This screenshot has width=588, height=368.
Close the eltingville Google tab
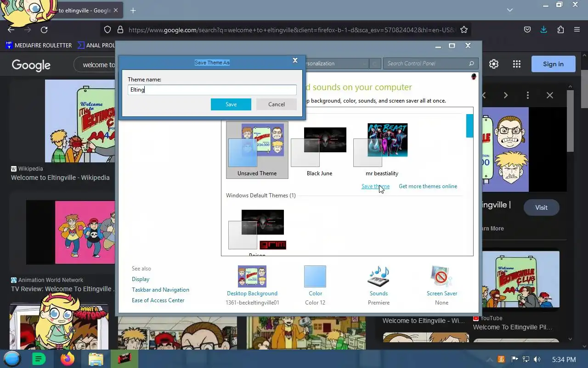[116, 10]
